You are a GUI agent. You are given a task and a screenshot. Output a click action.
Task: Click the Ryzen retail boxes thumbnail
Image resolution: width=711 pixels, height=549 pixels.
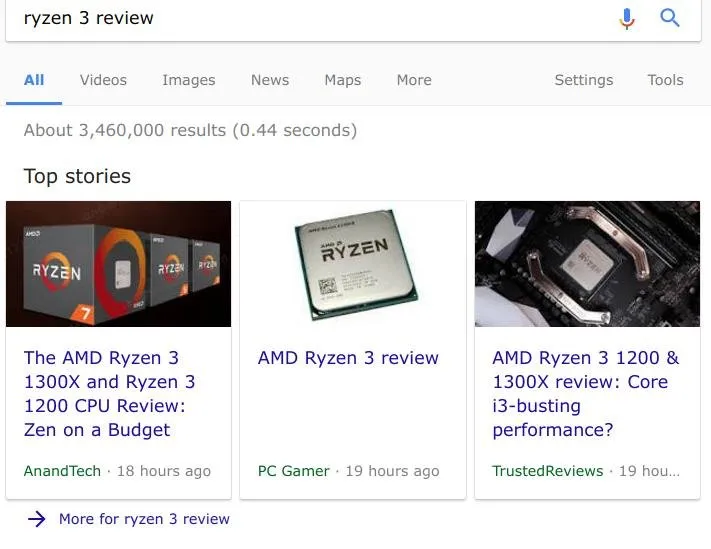pyautogui.click(x=118, y=264)
